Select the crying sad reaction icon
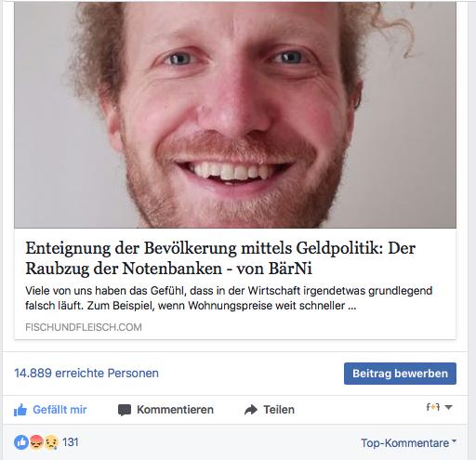 point(51,442)
